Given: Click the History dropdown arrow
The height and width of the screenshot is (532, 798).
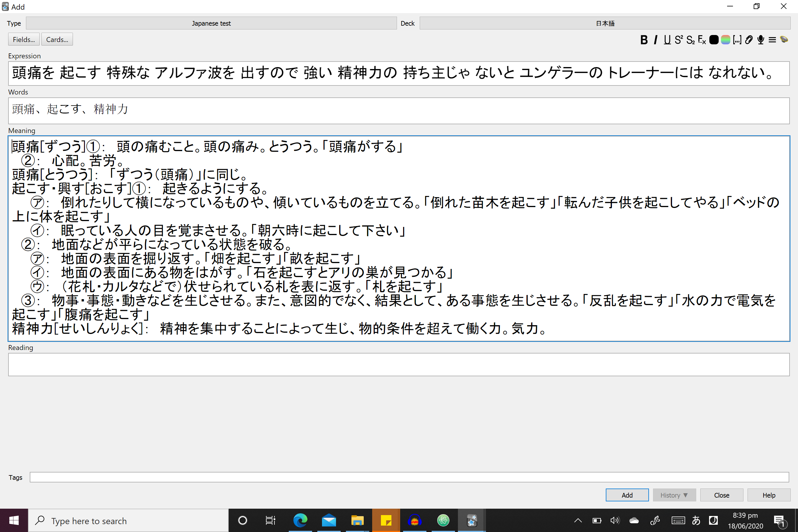Looking at the screenshot, I should pyautogui.click(x=686, y=495).
